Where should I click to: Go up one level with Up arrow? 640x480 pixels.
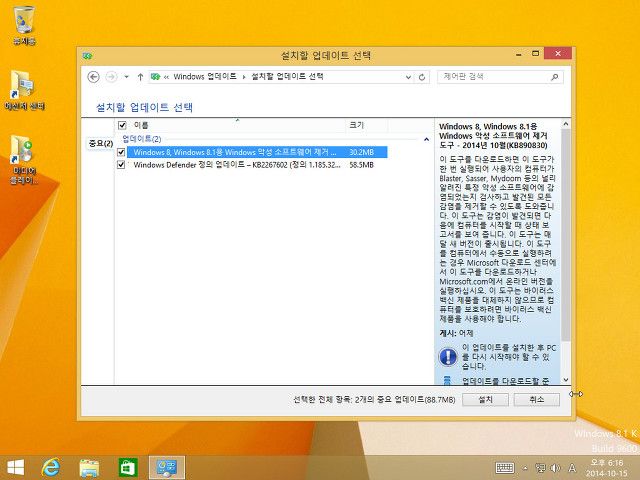[x=140, y=77]
